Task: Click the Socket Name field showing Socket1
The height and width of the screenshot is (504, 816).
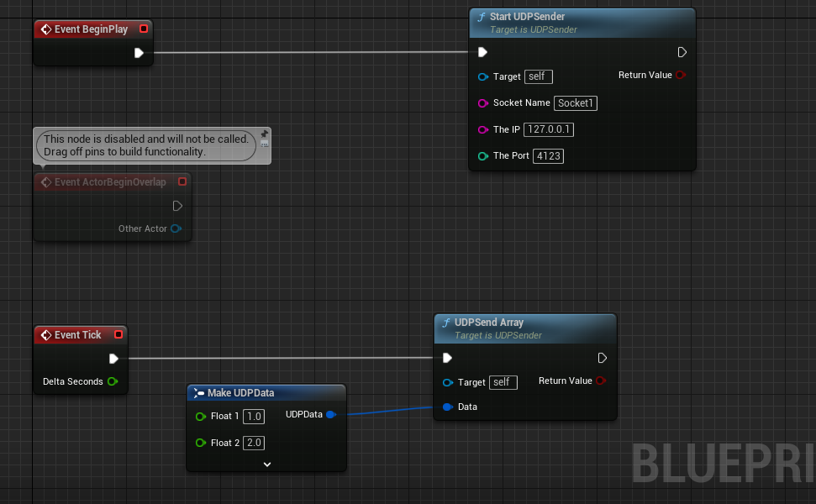Action: pyautogui.click(x=575, y=102)
